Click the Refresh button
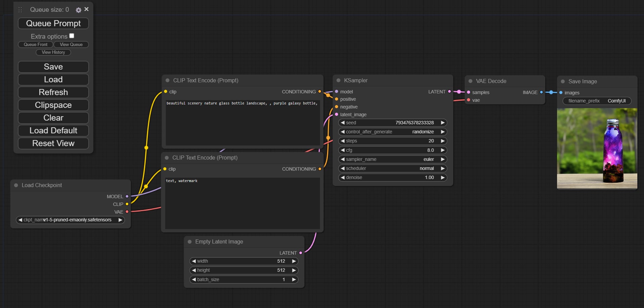This screenshot has width=644, height=308. click(53, 92)
